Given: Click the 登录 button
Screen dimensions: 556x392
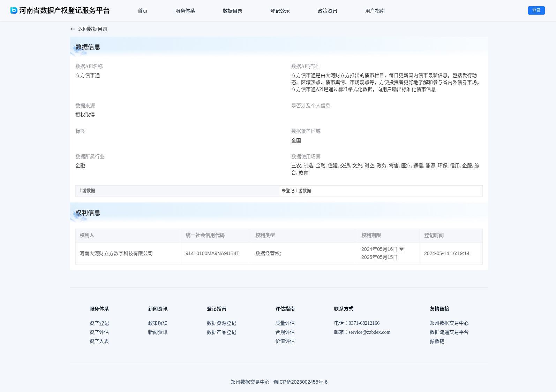Looking at the screenshot, I should pos(536,10).
